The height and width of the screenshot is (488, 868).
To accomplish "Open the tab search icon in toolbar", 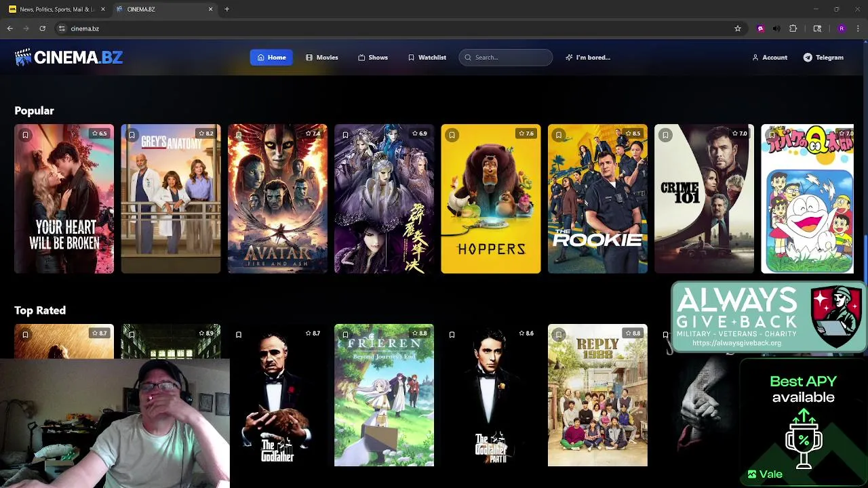I will 817,28.
